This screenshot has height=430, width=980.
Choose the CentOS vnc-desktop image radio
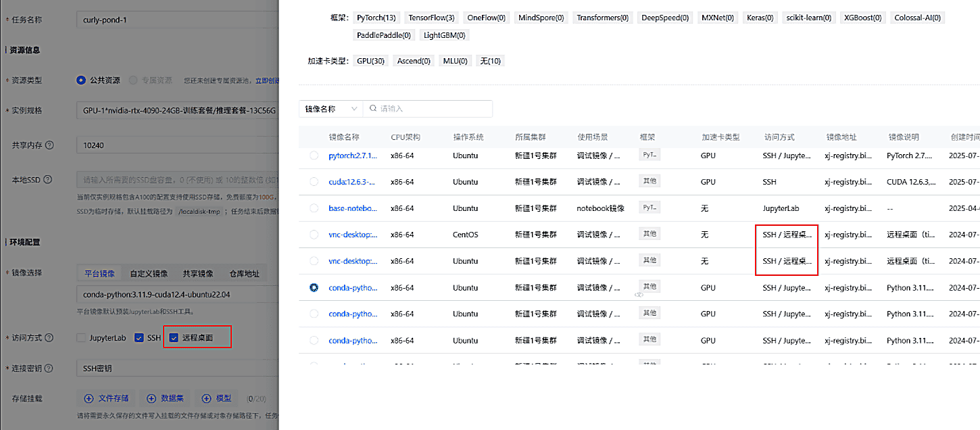click(314, 235)
